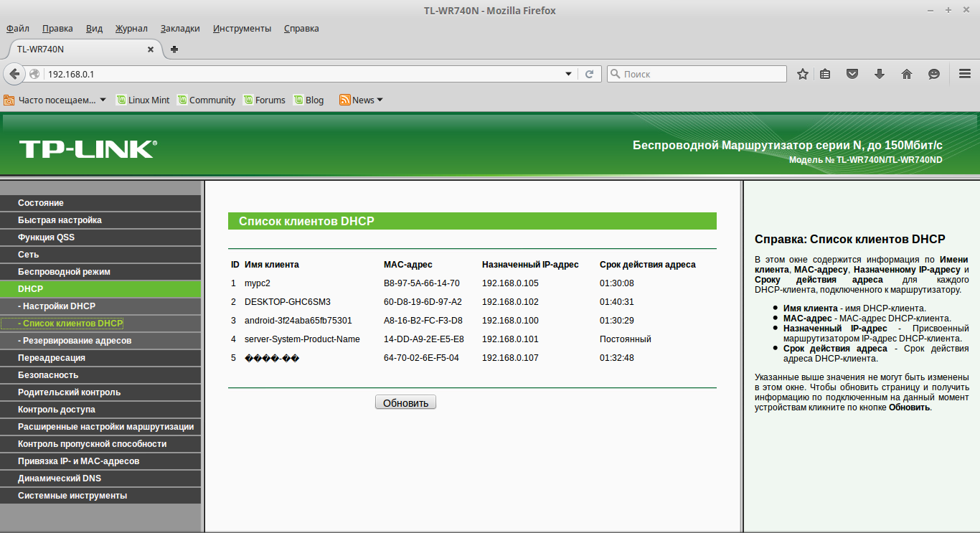Click the Обновить button
Viewport: 980px width, 533px height.
pos(405,402)
